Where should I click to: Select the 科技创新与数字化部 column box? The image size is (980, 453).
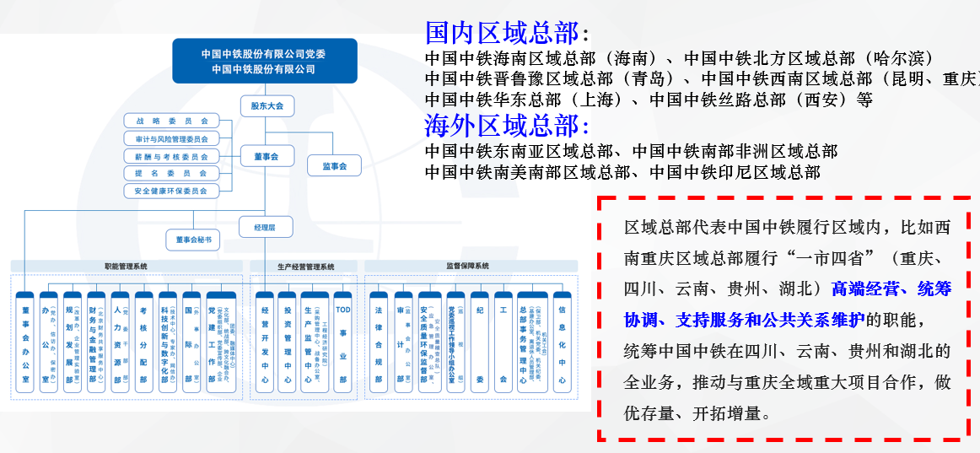pyautogui.click(x=168, y=342)
